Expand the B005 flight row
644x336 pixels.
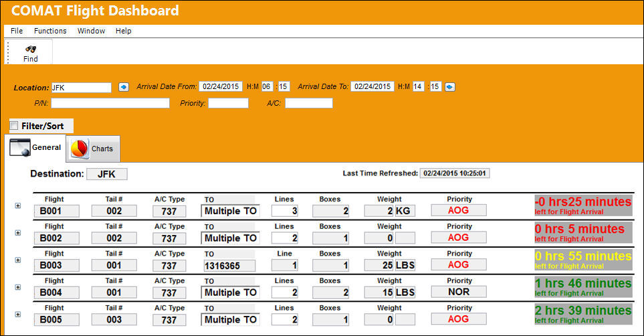17,314
